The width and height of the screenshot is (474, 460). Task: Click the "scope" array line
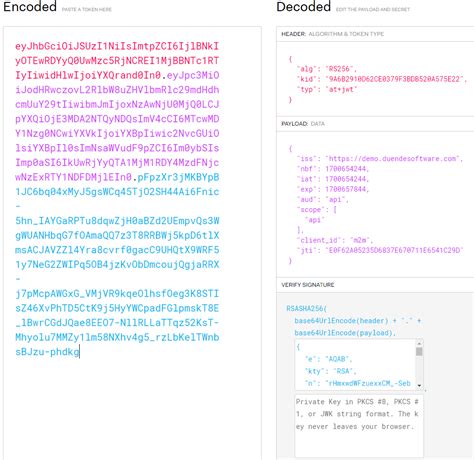317,210
